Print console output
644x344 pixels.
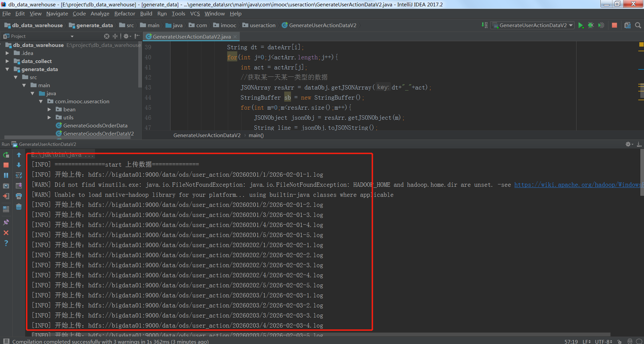19,196
